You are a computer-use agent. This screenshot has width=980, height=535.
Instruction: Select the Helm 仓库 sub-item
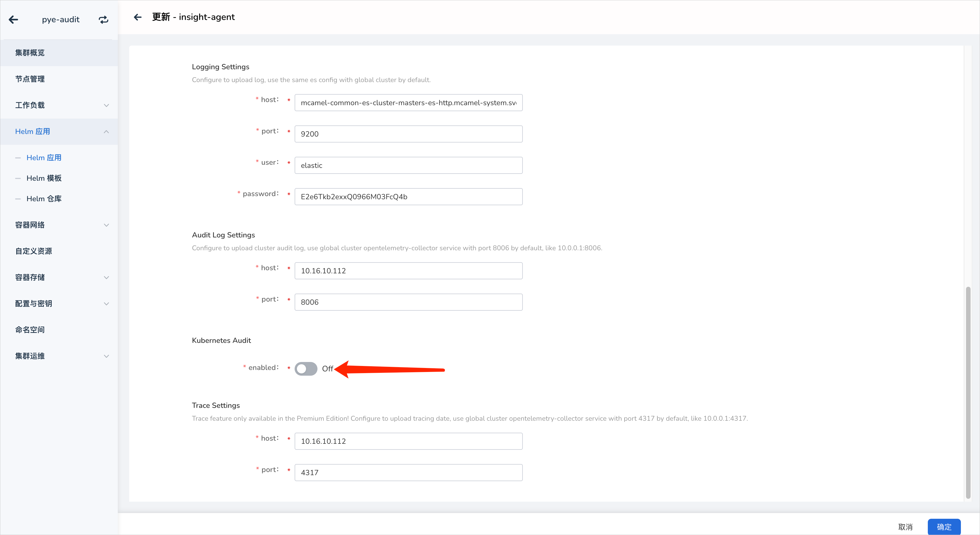44,199
